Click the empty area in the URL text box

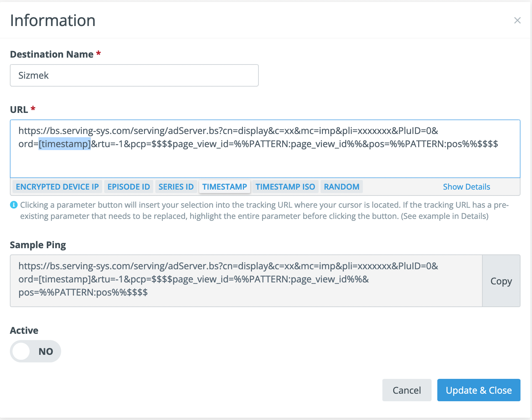pyautogui.click(x=263, y=163)
